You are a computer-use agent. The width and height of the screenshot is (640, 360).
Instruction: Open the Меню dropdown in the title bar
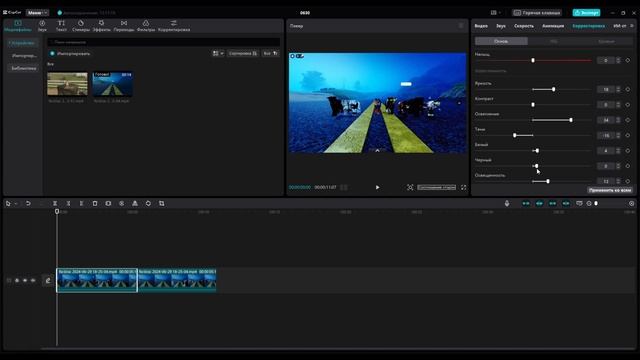point(37,13)
